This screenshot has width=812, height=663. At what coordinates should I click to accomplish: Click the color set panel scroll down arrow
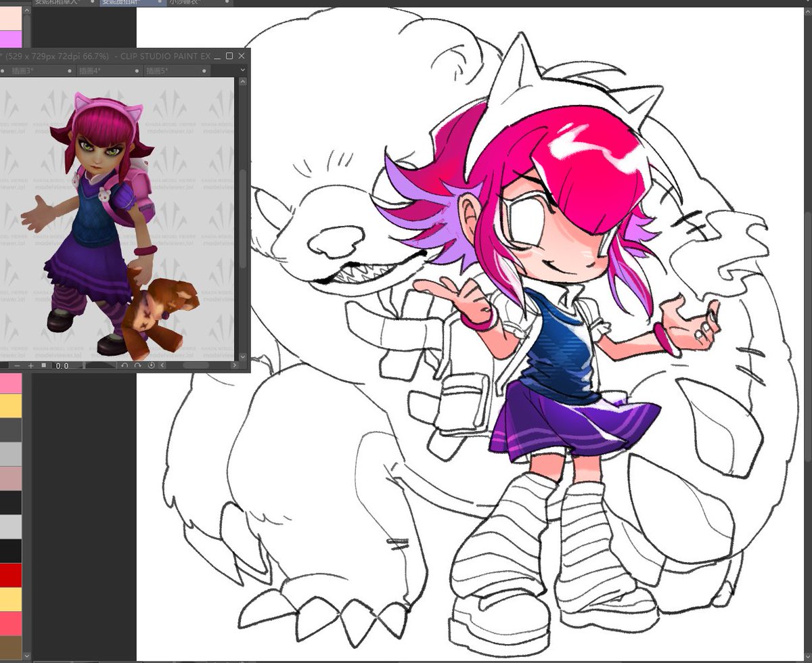pyautogui.click(x=27, y=655)
